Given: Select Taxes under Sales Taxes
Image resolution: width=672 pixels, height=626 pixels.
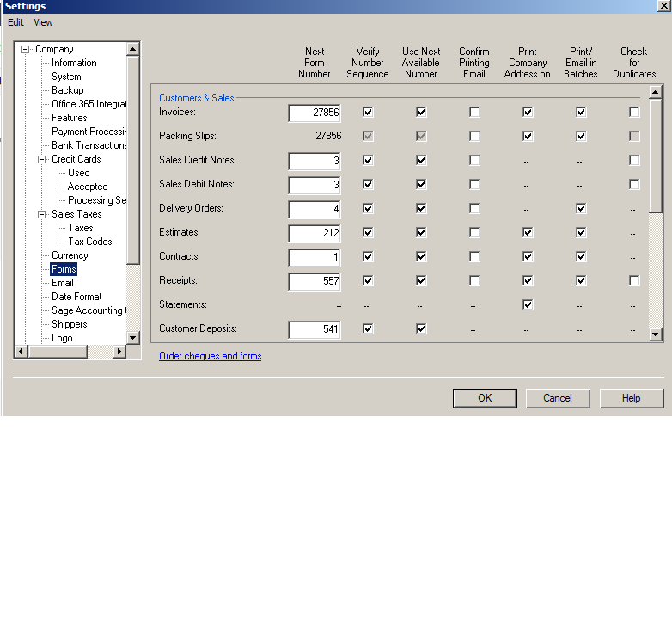Looking at the screenshot, I should click(81, 228).
